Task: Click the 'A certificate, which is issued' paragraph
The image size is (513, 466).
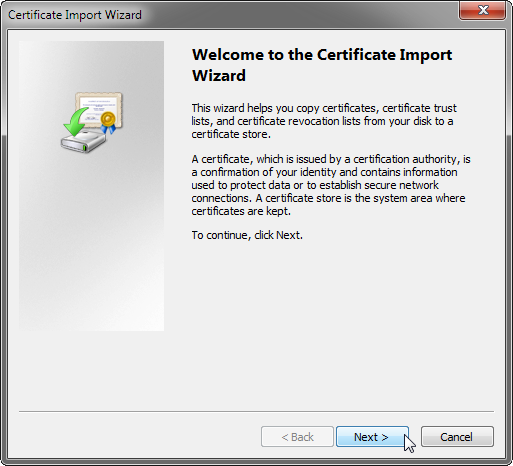Action: 331,185
